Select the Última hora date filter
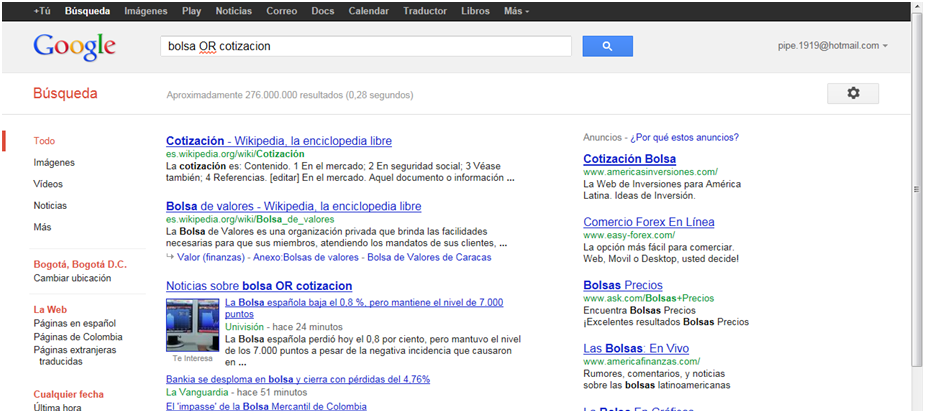 (x=57, y=407)
